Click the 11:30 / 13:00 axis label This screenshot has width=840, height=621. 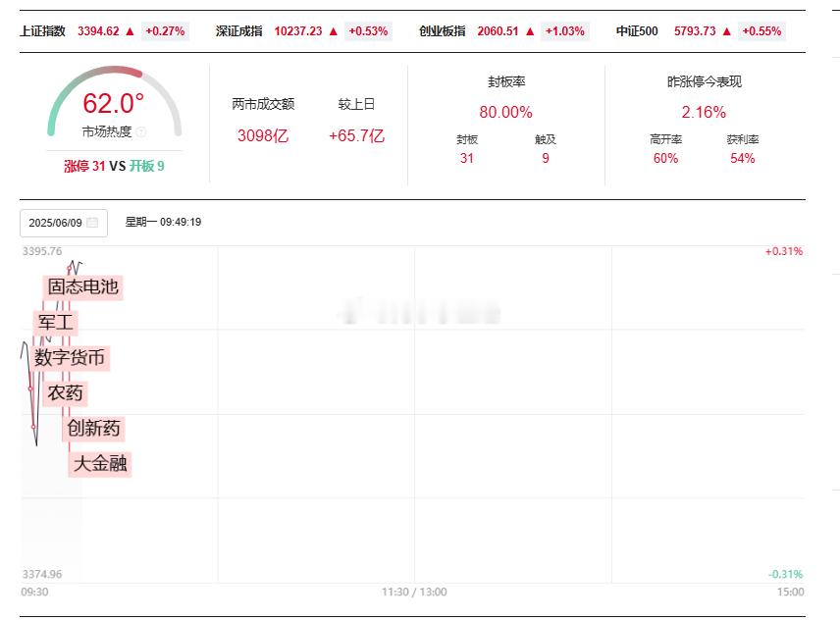[x=414, y=593]
